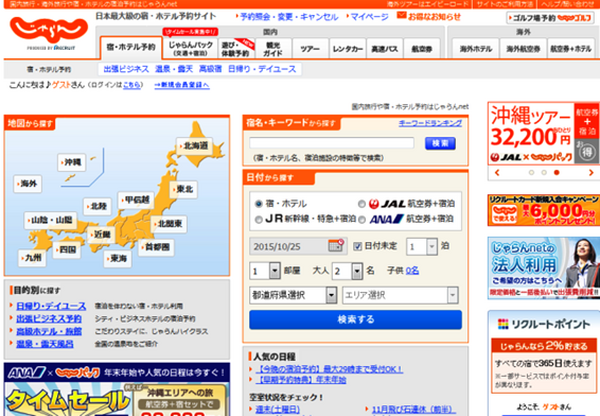Screen dimensions: 600x416
Task: Open the リクルートカード 6,000円 campaign banner
Action: pyautogui.click(x=544, y=210)
